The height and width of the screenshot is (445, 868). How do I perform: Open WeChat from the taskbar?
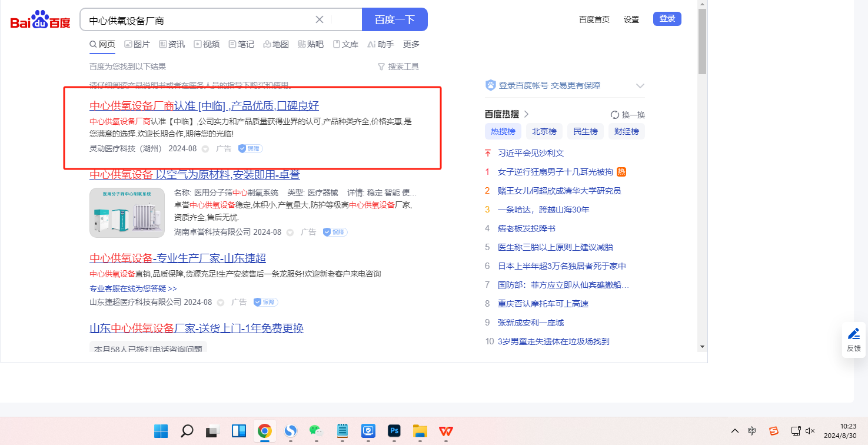point(316,431)
